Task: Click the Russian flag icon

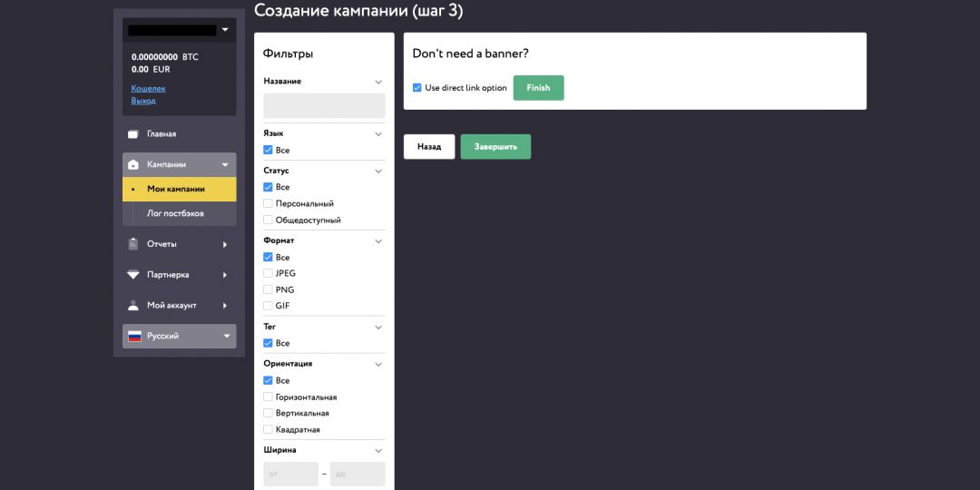Action: [134, 337]
